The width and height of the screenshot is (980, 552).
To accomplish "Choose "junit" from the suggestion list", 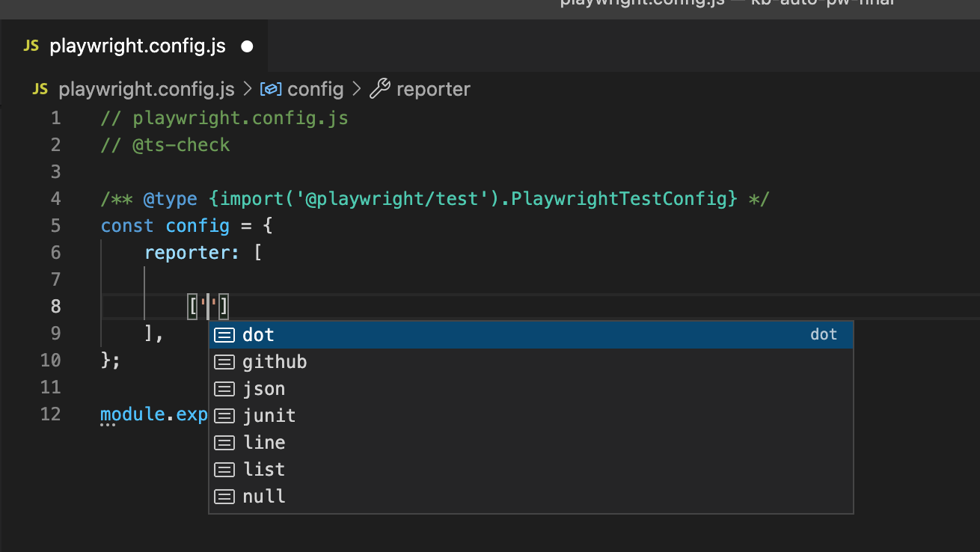I will coord(269,415).
